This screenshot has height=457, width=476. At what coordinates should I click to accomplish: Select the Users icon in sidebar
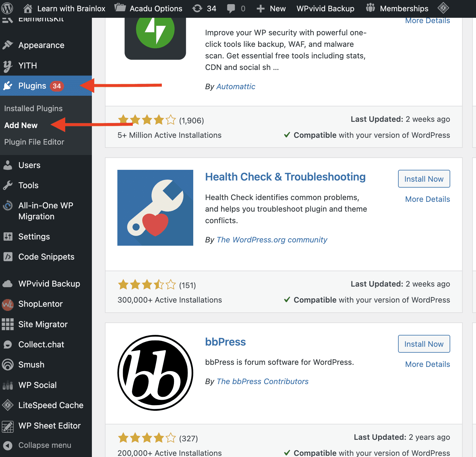pos(8,165)
